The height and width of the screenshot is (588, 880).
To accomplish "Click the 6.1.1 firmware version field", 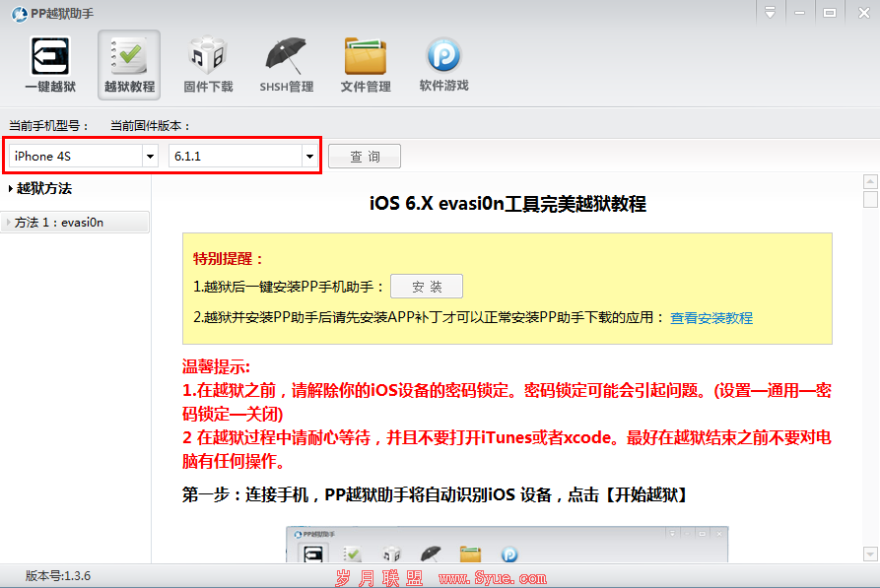I will click(243, 156).
